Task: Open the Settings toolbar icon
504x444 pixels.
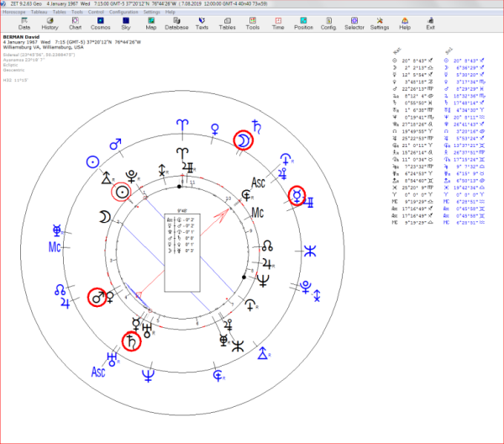Action: (x=380, y=24)
